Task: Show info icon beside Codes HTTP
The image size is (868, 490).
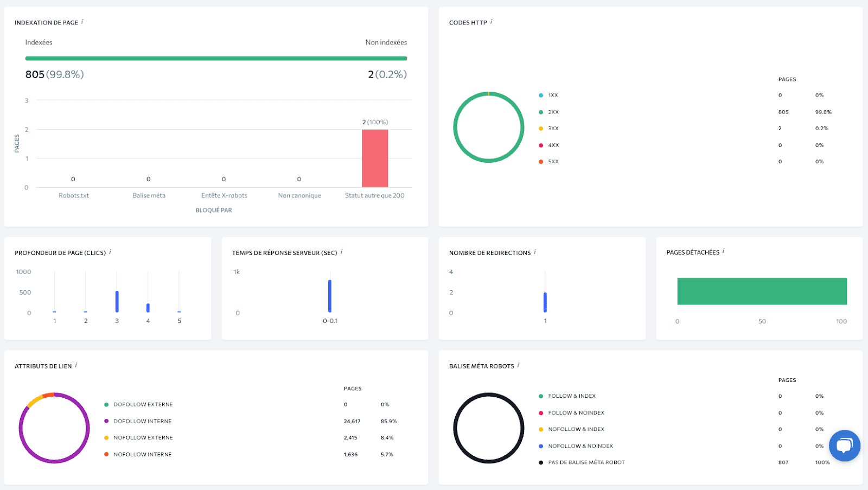Action: pos(492,22)
